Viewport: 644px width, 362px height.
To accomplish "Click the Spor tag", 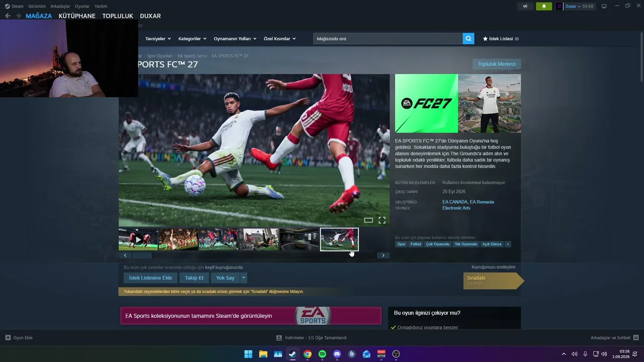I will [x=401, y=244].
